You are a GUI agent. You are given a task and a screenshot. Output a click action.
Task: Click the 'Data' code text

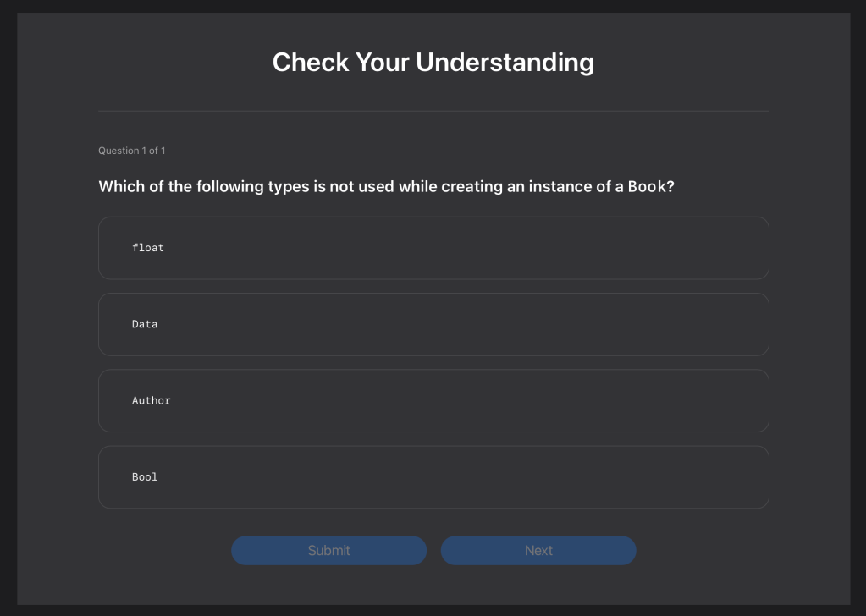pyautogui.click(x=145, y=324)
